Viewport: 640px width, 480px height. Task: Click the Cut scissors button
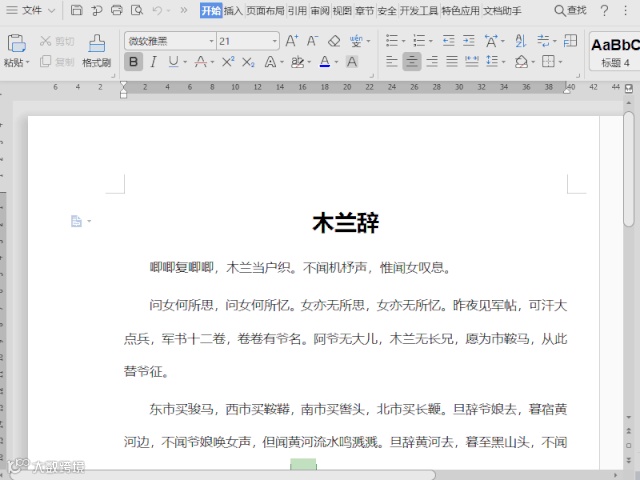(x=57, y=41)
